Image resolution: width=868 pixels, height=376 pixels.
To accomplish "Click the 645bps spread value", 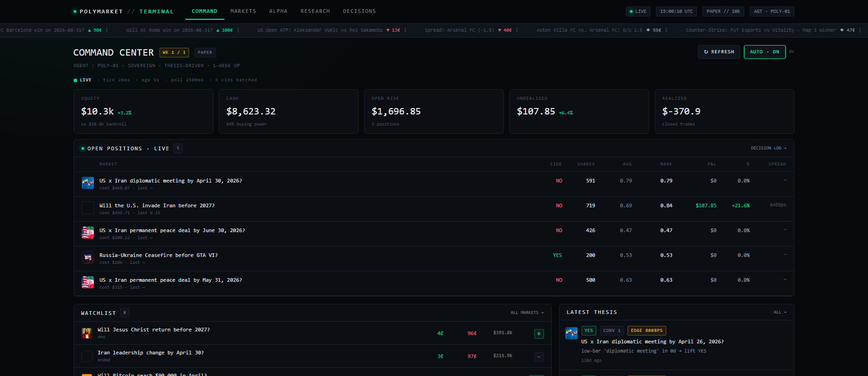I will [778, 205].
